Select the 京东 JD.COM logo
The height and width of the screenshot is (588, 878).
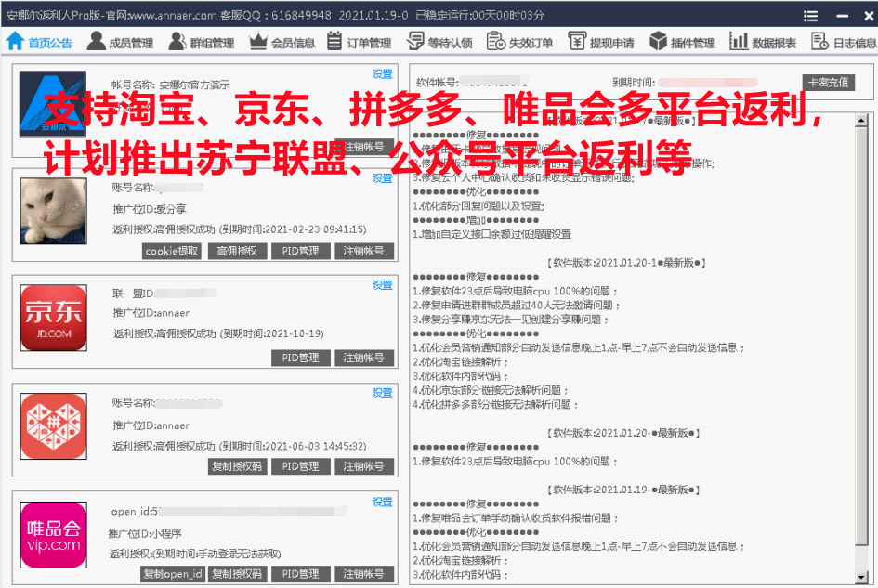coord(54,318)
